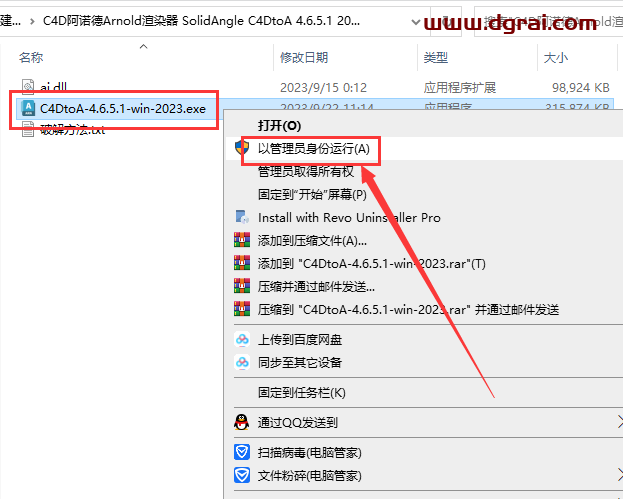
Task: Click WinRAR icon beside 添加到 "C4DtoA-4.6.5.1-win-2023.rar"(T)
Action: tap(242, 263)
